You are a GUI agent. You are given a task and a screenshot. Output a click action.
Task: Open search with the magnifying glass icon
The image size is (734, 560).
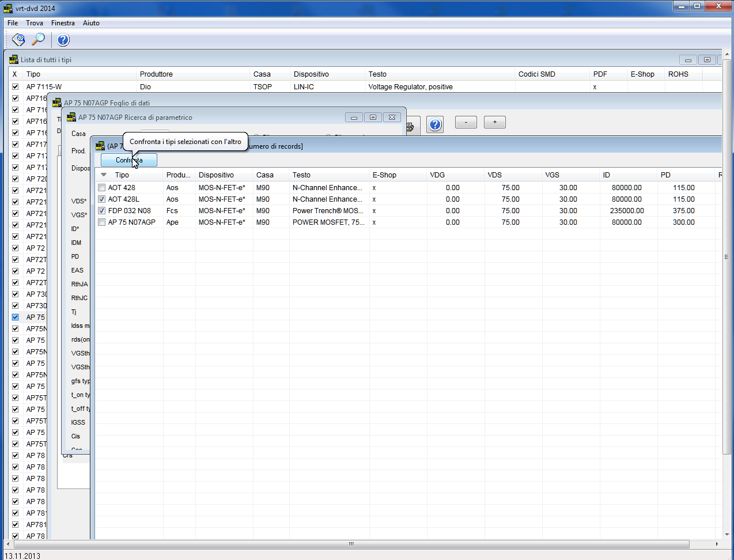38,40
